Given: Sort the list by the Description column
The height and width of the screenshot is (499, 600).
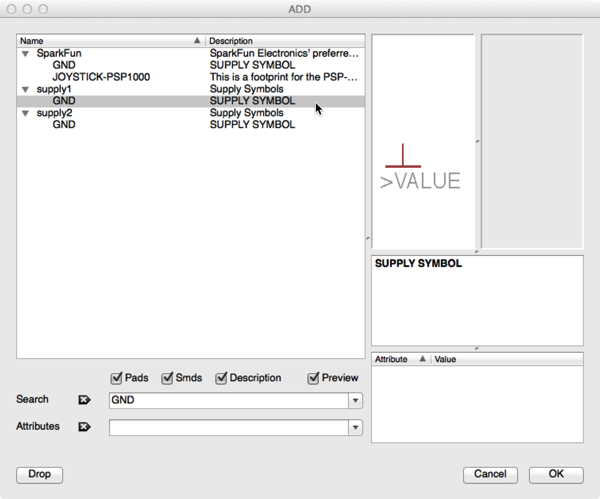Looking at the screenshot, I should click(285, 41).
